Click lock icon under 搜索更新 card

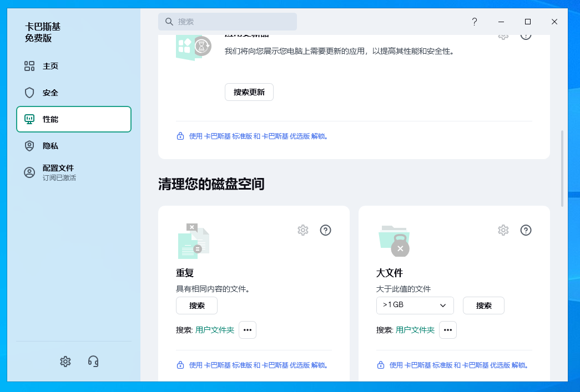click(x=180, y=136)
